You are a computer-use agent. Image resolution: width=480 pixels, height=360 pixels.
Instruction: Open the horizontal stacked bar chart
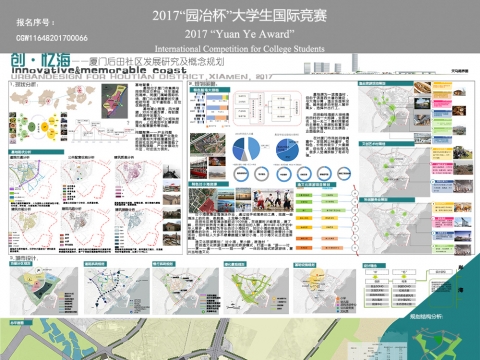pyautogui.click(x=213, y=109)
